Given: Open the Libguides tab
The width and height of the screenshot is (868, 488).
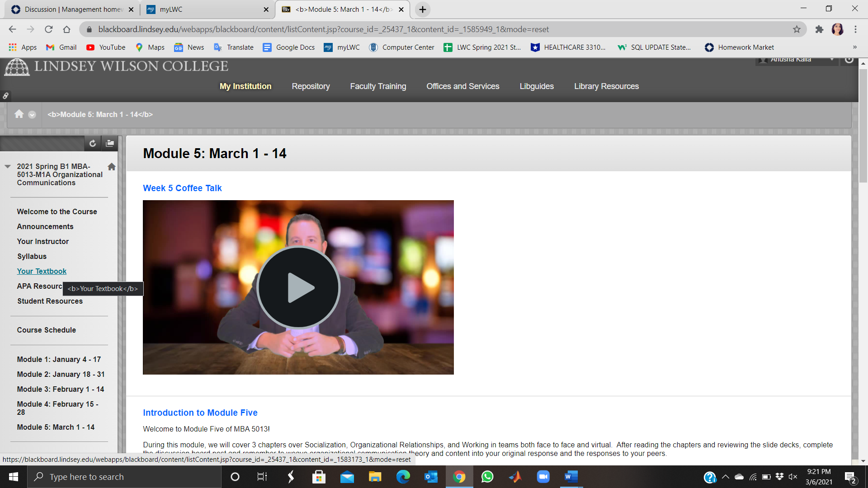Looking at the screenshot, I should coord(537,86).
